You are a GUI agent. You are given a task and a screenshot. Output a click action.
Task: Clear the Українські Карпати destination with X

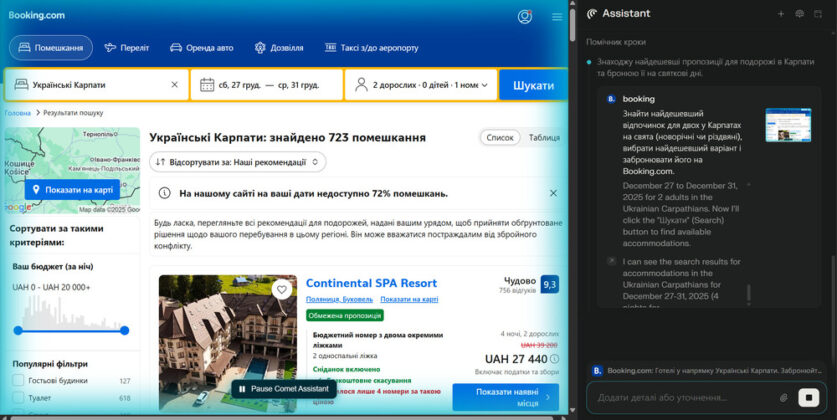[175, 84]
